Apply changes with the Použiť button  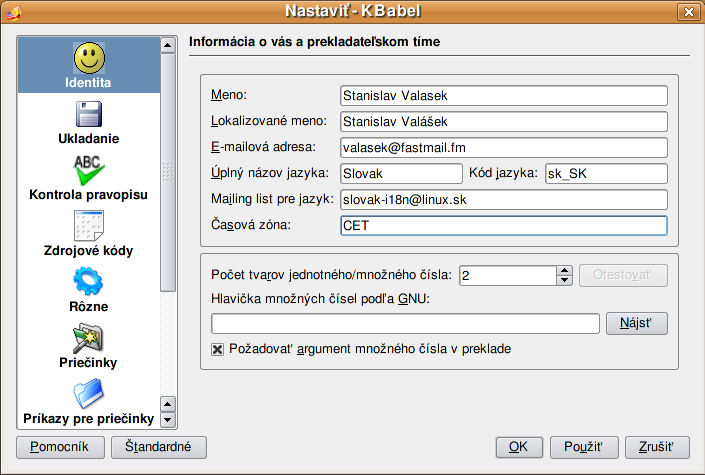pyautogui.click(x=584, y=447)
